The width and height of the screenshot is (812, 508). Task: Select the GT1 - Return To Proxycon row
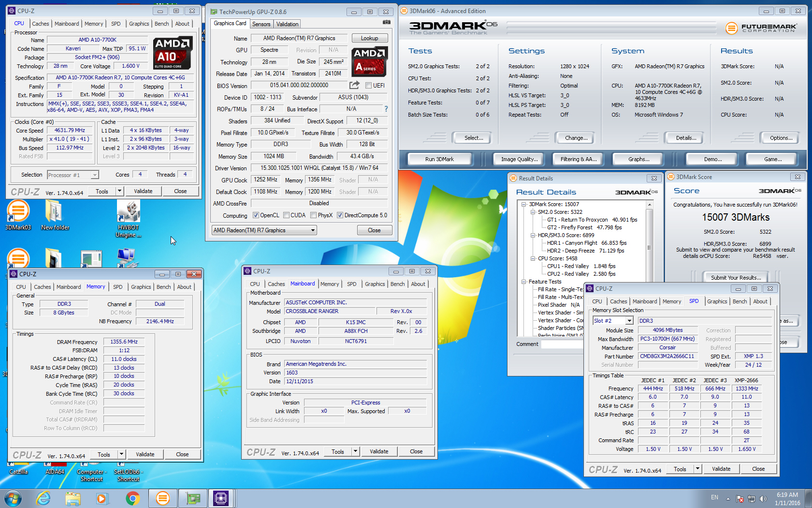592,220
